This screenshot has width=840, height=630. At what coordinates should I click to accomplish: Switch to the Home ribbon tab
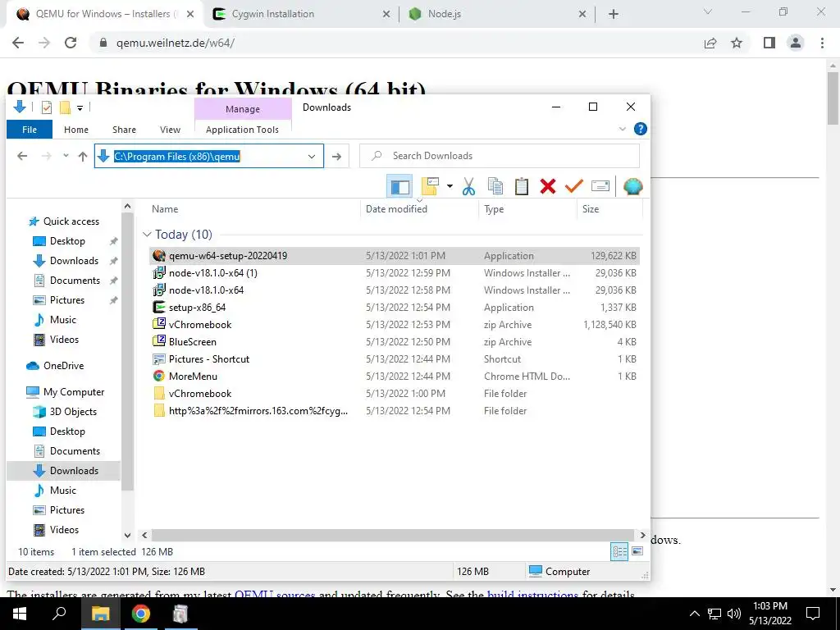[x=76, y=130]
